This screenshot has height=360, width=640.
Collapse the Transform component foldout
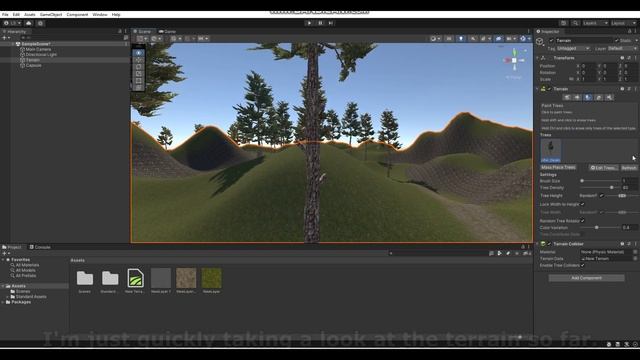point(538,58)
